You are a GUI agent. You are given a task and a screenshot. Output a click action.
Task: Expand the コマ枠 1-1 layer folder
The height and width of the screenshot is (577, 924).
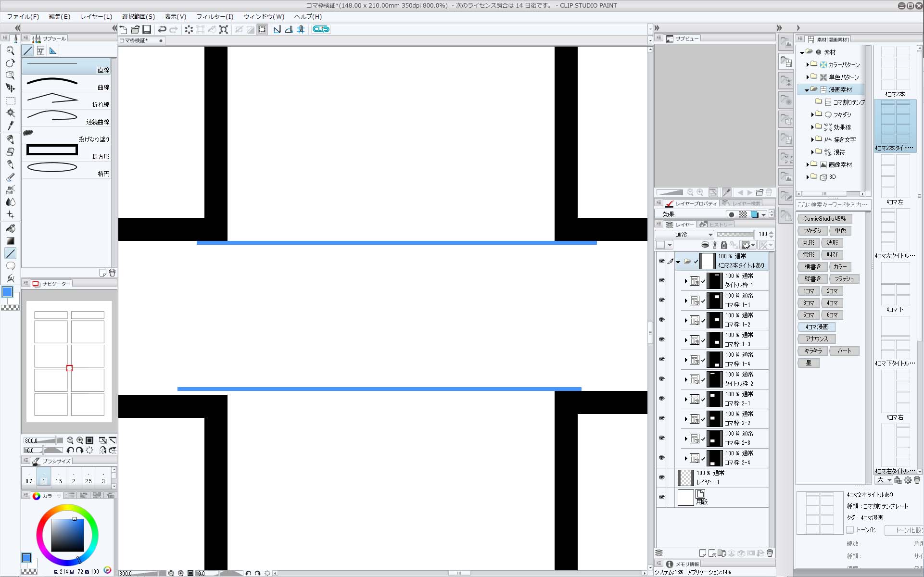(686, 301)
